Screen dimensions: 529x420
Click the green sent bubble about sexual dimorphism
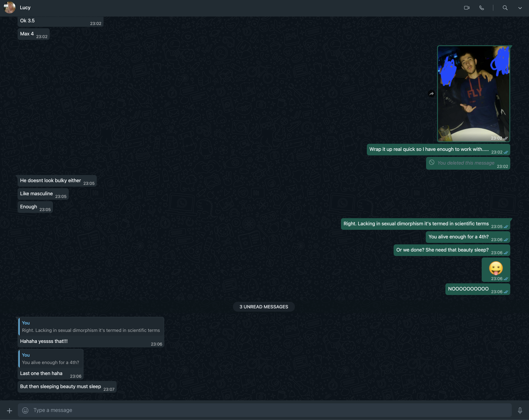(x=425, y=224)
